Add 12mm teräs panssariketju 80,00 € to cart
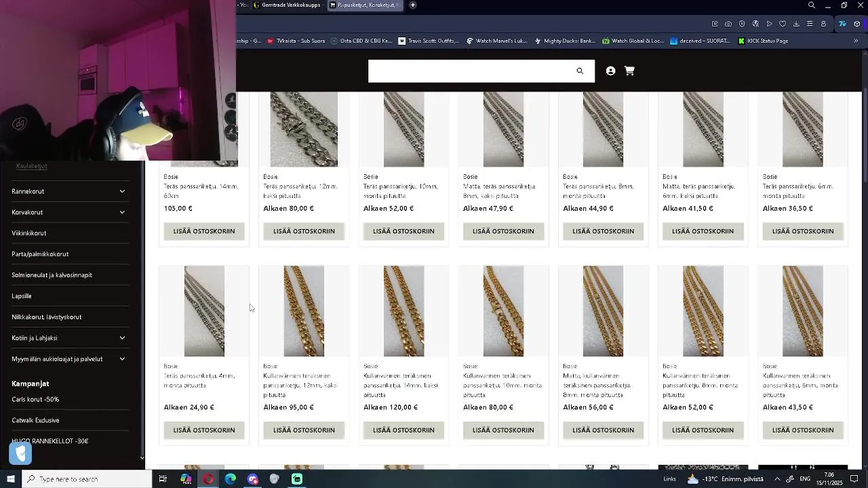868x488 pixels. click(304, 231)
